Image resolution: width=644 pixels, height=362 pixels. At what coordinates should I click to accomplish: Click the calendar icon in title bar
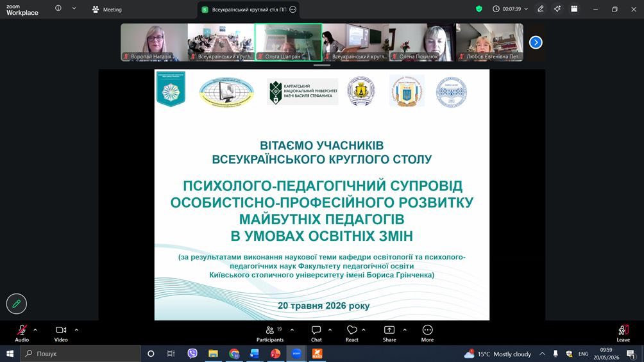pyautogui.click(x=574, y=8)
